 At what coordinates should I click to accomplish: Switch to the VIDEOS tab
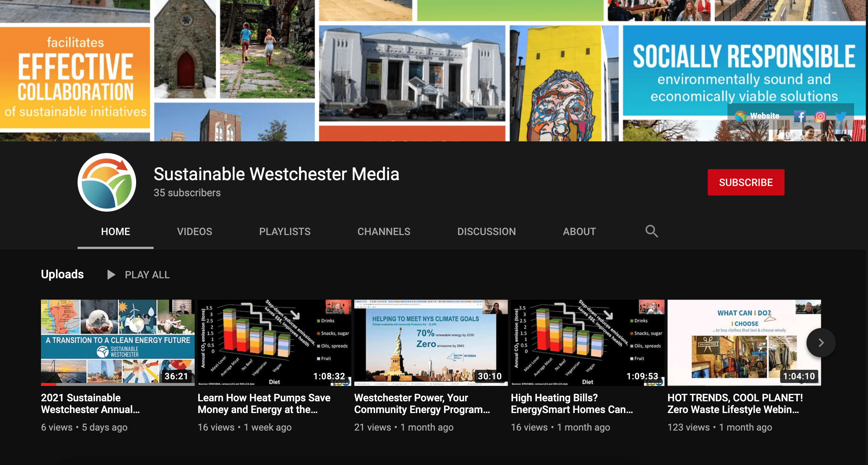pos(195,232)
